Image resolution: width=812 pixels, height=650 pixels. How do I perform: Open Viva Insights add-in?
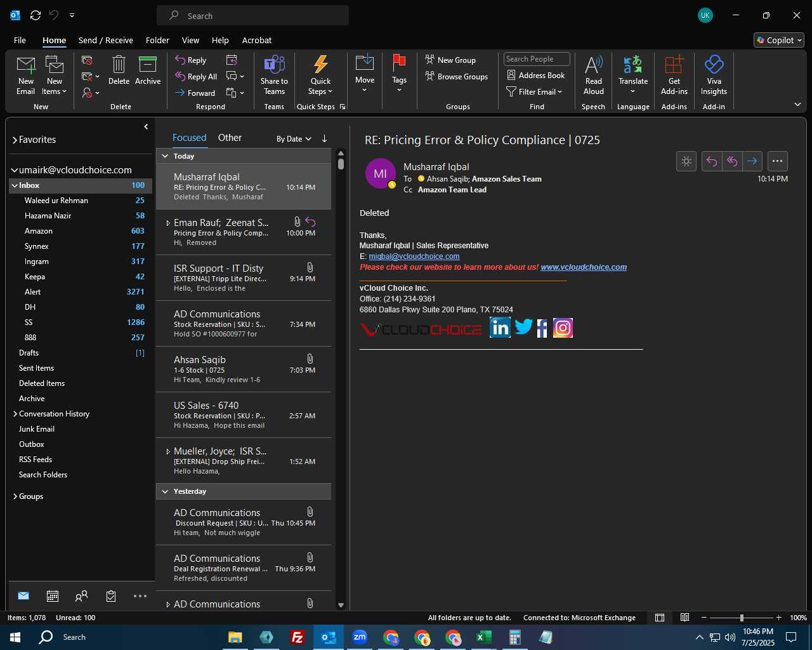pyautogui.click(x=714, y=76)
